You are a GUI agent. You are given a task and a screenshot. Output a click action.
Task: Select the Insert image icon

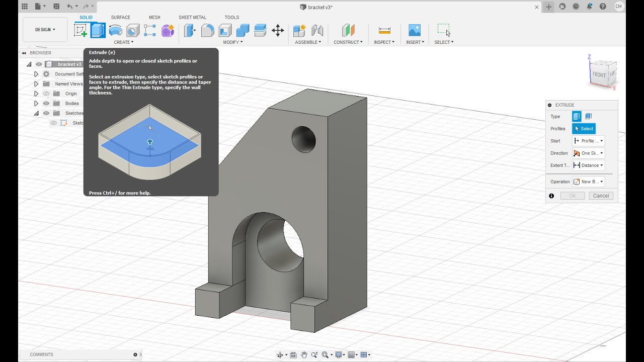click(414, 30)
